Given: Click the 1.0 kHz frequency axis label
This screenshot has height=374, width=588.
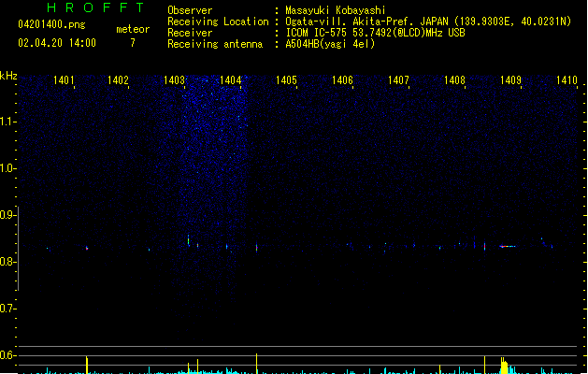Looking at the screenshot, I should click(7, 168).
